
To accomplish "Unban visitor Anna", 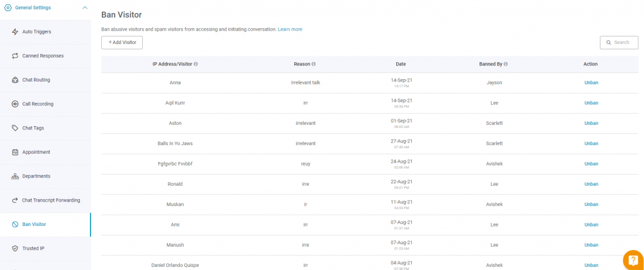I will point(591,82).
